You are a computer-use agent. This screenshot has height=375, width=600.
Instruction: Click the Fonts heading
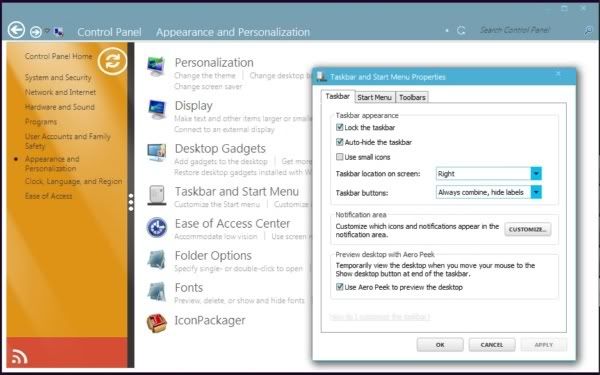click(x=189, y=287)
